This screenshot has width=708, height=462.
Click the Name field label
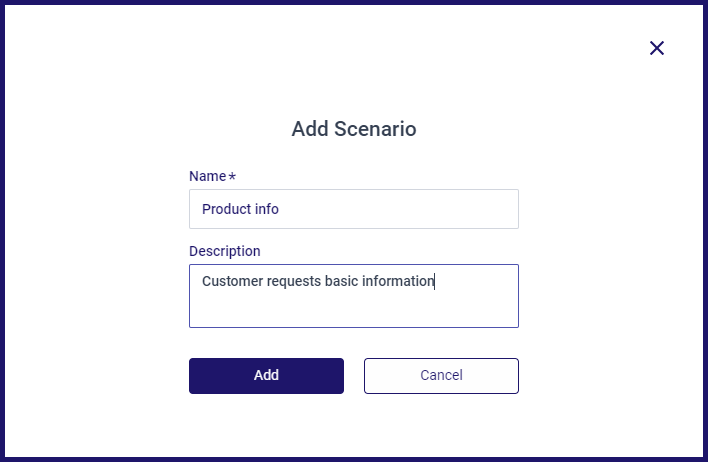tap(207, 176)
